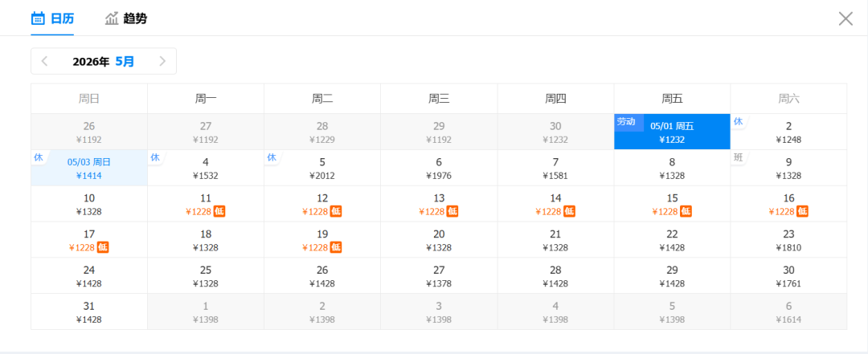Click the 低 badge on May 16

(x=802, y=211)
